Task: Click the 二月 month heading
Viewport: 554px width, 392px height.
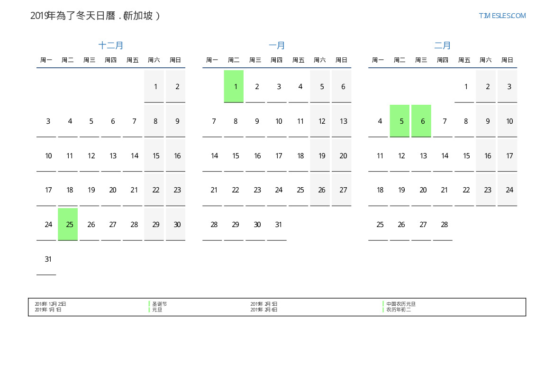Action: tap(443, 46)
